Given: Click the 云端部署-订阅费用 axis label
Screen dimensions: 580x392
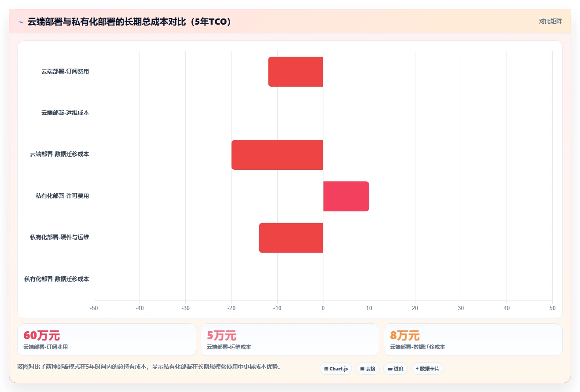Looking at the screenshot, I should [65, 71].
